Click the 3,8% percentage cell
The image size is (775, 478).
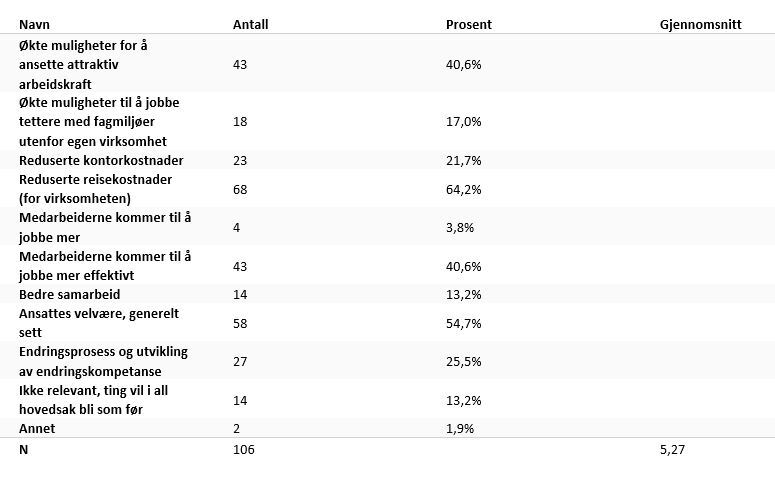tap(460, 227)
